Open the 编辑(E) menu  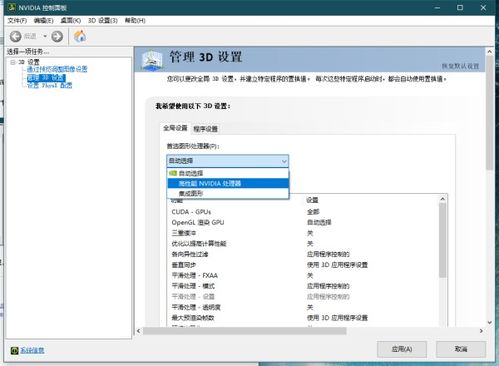(x=44, y=21)
